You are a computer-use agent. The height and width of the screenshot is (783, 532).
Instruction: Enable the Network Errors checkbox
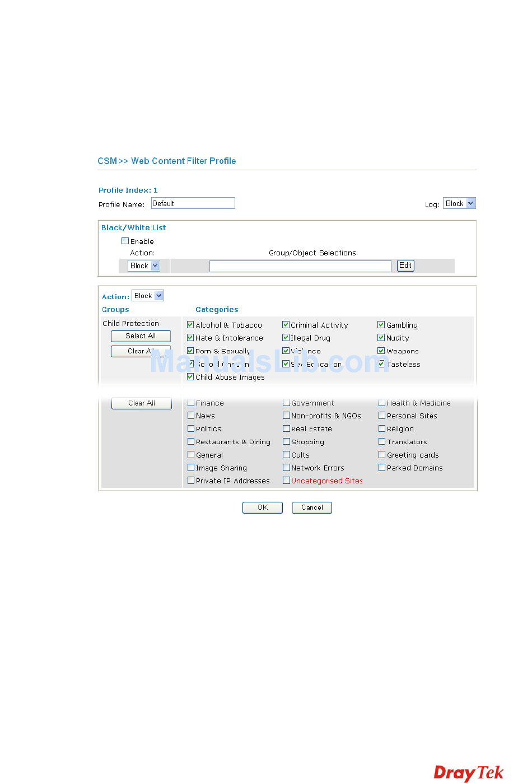(x=287, y=468)
